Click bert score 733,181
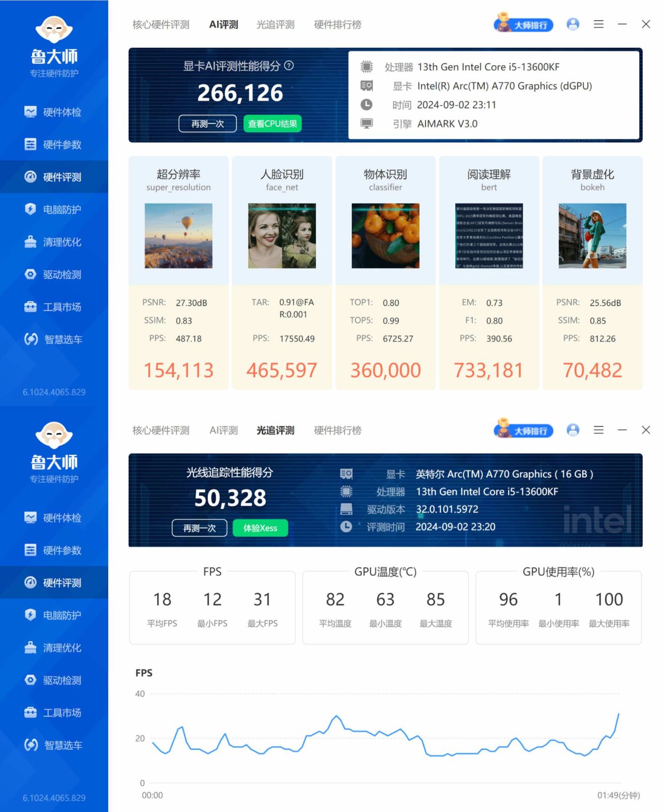 [489, 371]
